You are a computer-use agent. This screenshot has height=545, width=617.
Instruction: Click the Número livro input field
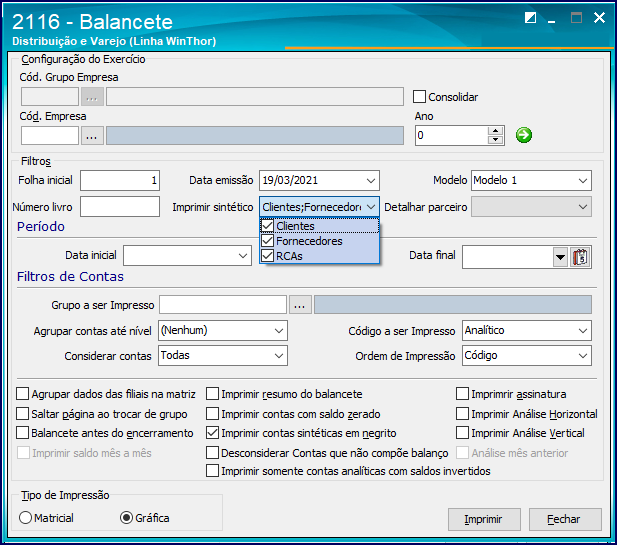click(x=120, y=207)
